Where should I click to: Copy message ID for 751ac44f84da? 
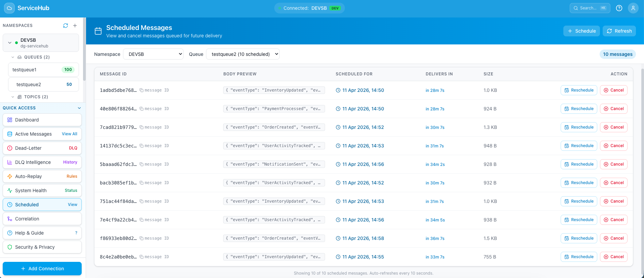(142, 201)
